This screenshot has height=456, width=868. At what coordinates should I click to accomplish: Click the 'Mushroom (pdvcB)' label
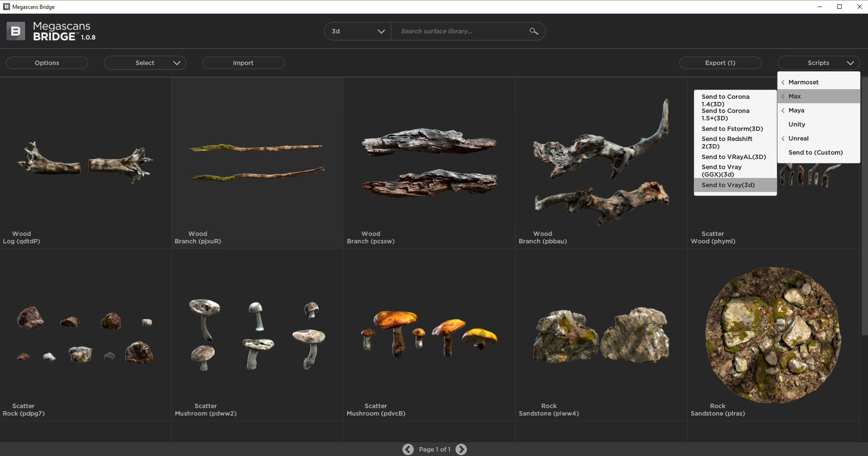[x=376, y=413]
